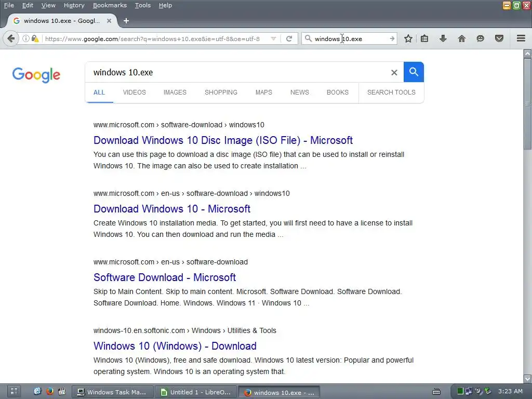Open the View menu
The image size is (532, 399).
(48, 5)
